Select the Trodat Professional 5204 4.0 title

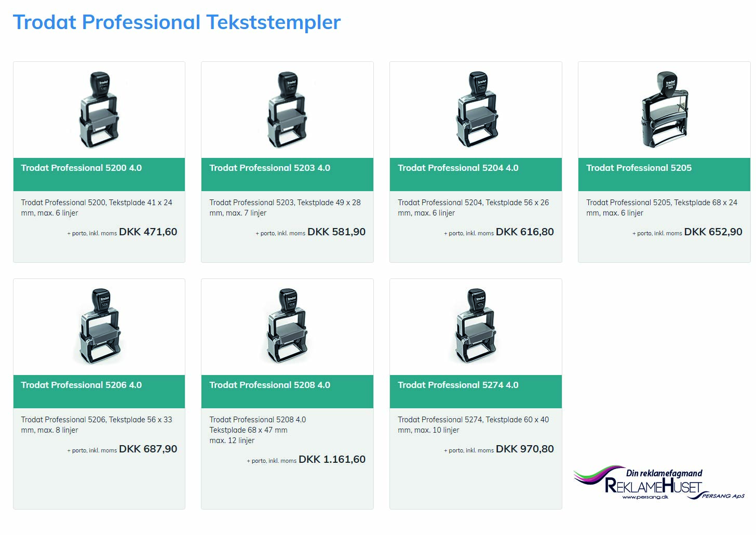[458, 168]
